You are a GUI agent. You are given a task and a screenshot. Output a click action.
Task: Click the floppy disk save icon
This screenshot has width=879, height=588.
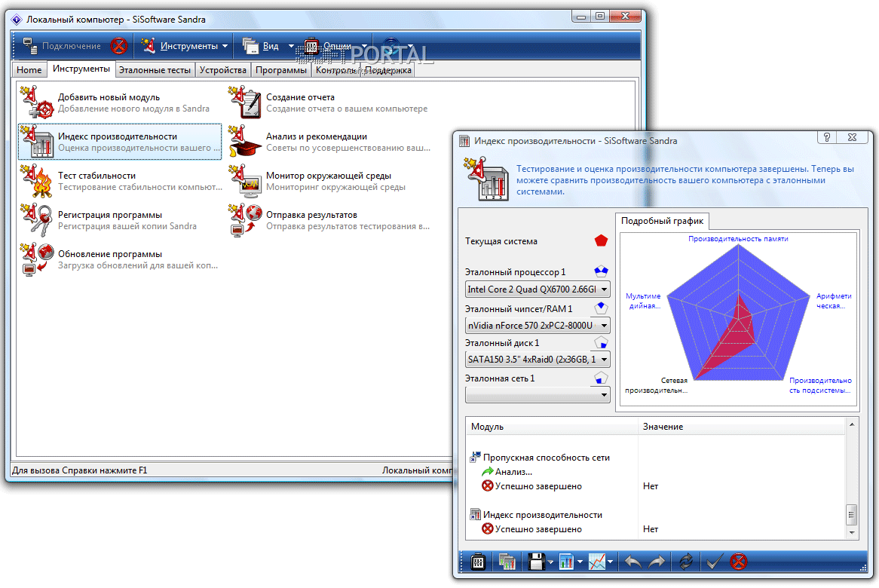[x=537, y=561]
